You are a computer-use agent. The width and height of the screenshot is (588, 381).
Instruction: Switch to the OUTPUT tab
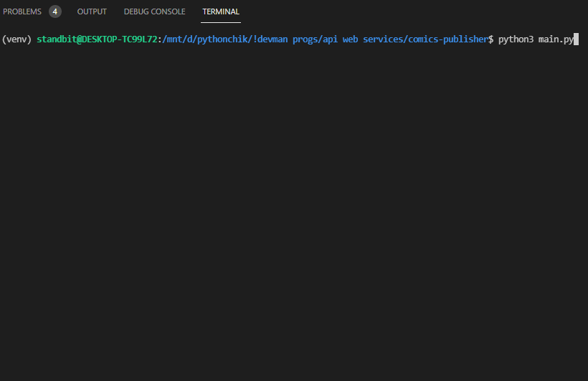click(x=92, y=11)
